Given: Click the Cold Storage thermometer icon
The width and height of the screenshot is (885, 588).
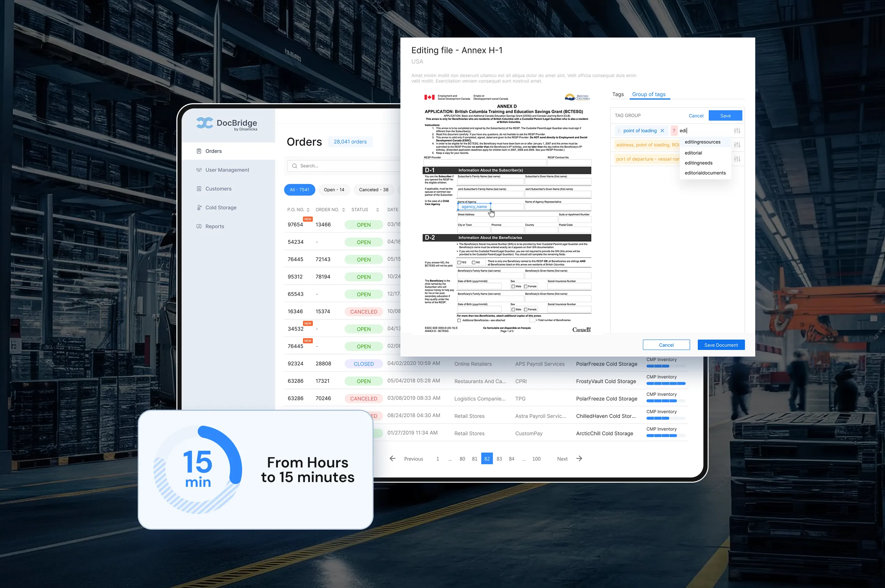Looking at the screenshot, I should [x=199, y=207].
